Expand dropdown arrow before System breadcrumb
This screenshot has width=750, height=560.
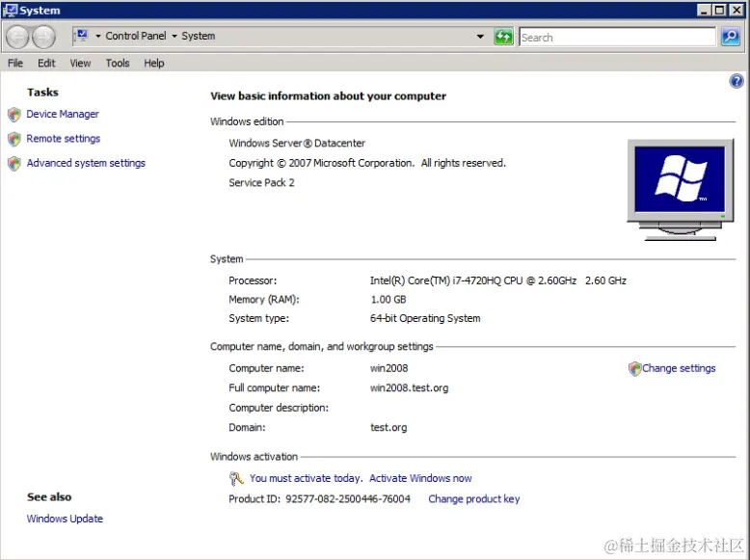[x=174, y=37]
